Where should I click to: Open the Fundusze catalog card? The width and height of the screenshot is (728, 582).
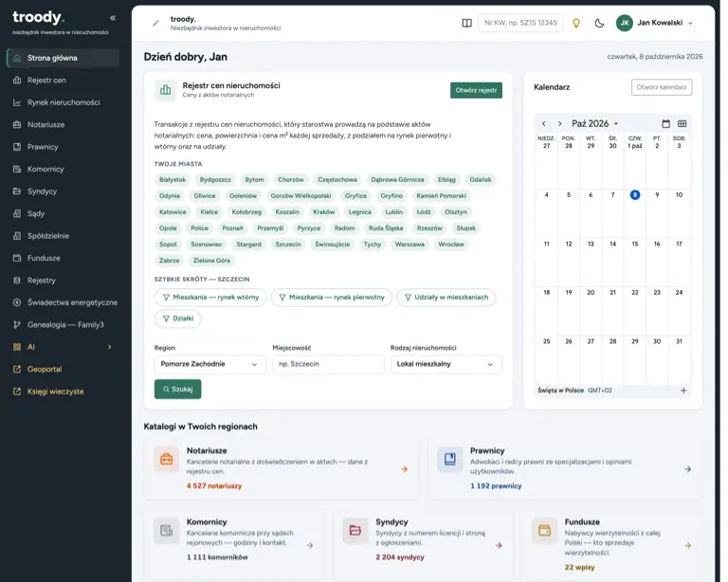pos(612,545)
